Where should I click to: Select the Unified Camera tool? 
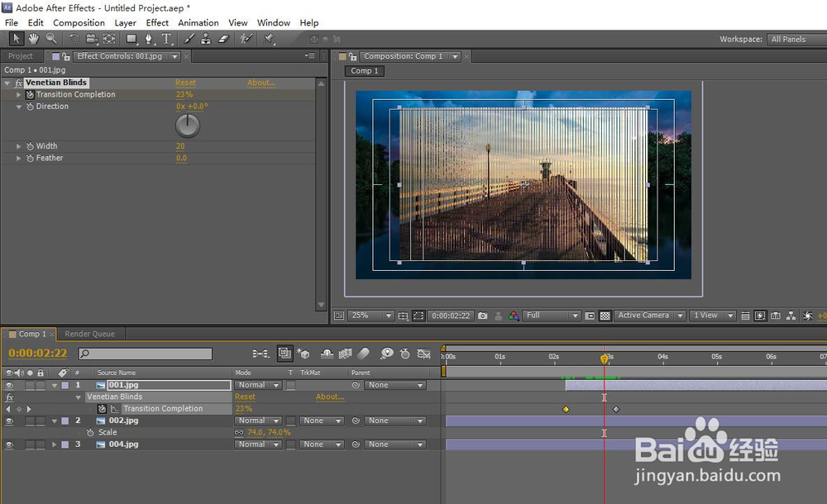pos(92,39)
